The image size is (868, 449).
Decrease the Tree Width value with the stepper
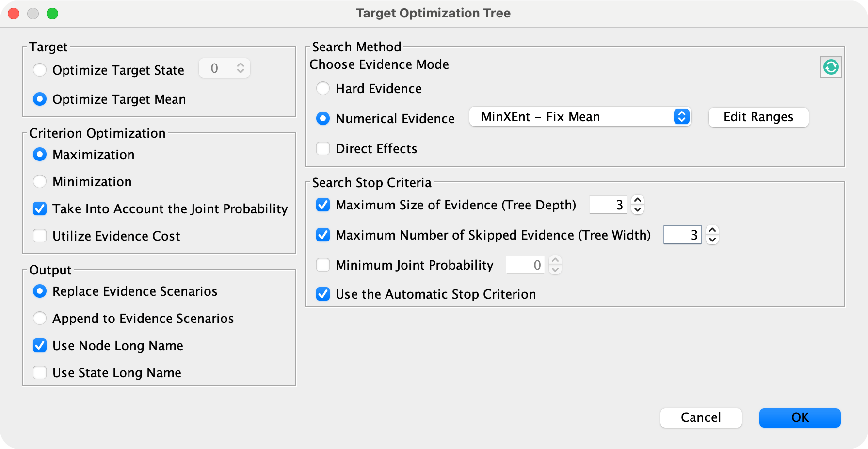(x=712, y=240)
